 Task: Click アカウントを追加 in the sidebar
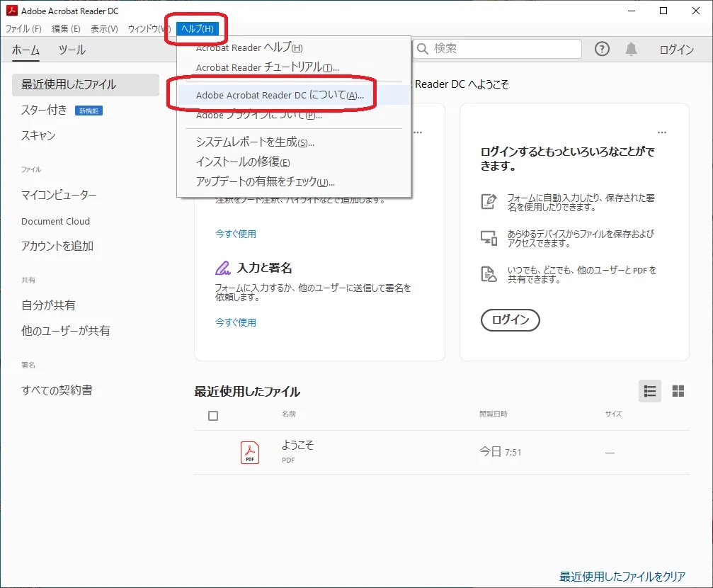click(57, 246)
